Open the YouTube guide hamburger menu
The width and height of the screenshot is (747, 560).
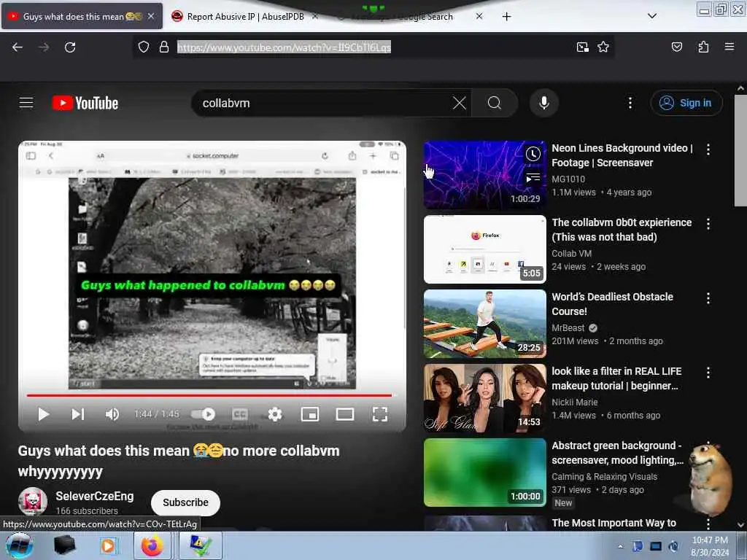point(26,102)
